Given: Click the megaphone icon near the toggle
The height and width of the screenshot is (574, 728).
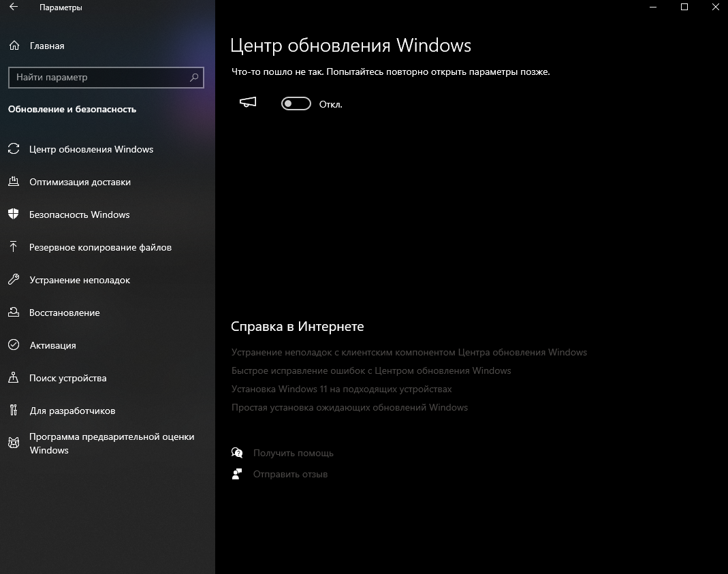Looking at the screenshot, I should pyautogui.click(x=248, y=102).
